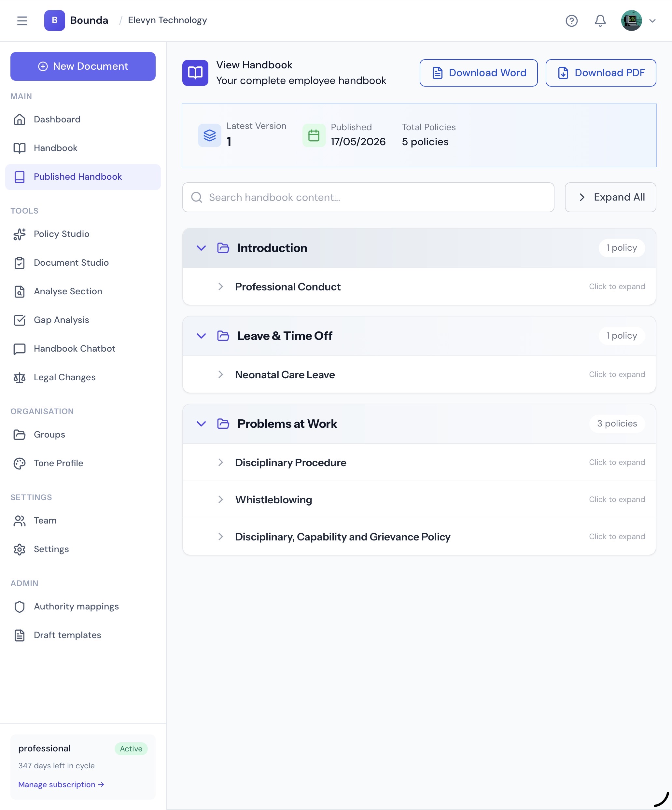
Task: Click the Document Studio clipboard icon
Action: click(19, 263)
